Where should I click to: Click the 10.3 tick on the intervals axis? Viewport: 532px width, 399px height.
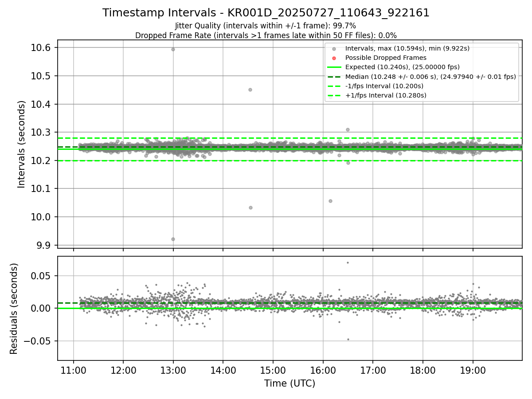click(x=42, y=133)
